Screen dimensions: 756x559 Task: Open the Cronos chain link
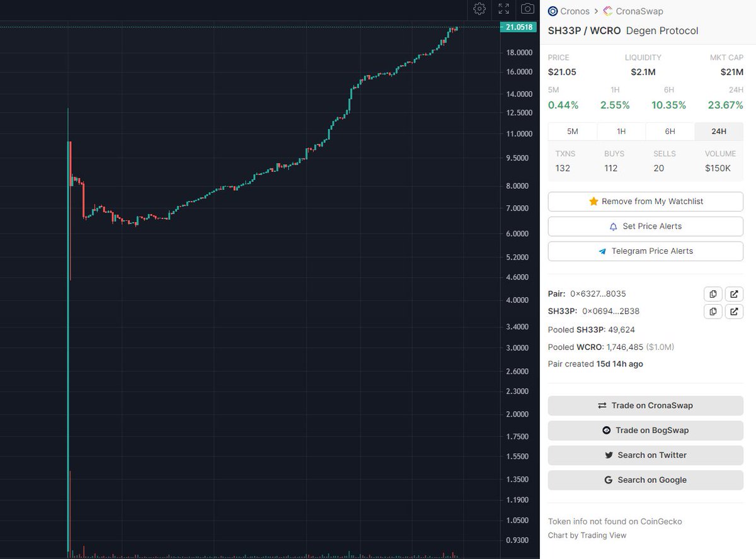click(575, 11)
